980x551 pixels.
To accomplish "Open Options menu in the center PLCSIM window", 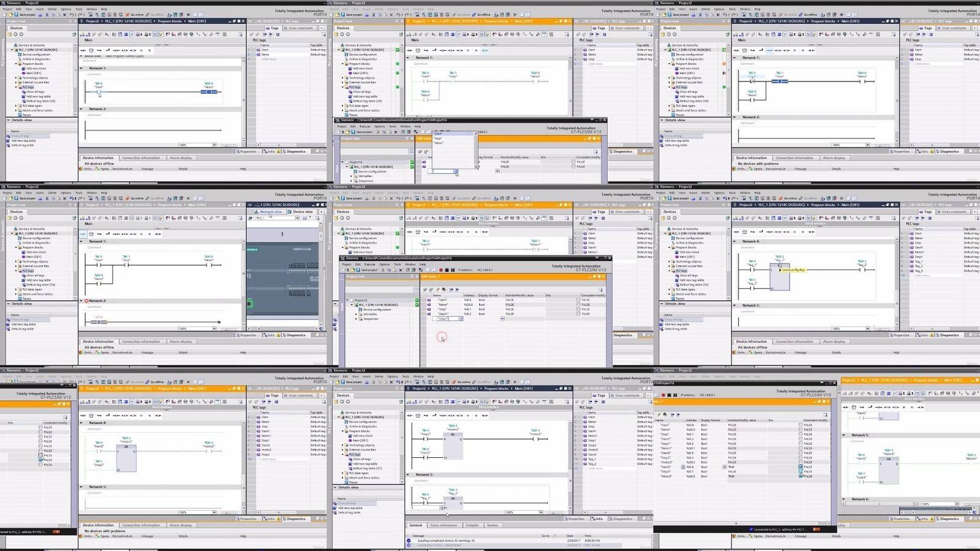I will (x=385, y=264).
